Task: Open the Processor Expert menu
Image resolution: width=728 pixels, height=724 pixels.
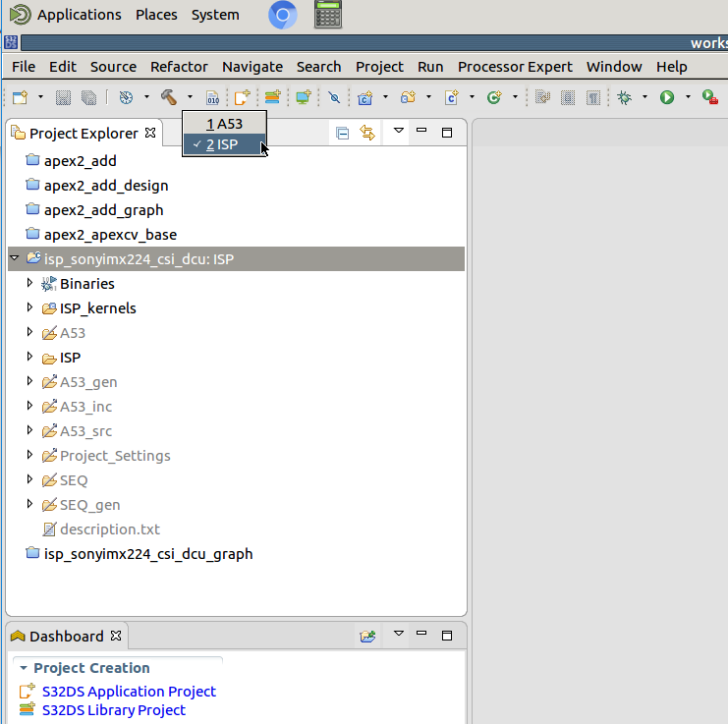Action: (515, 67)
